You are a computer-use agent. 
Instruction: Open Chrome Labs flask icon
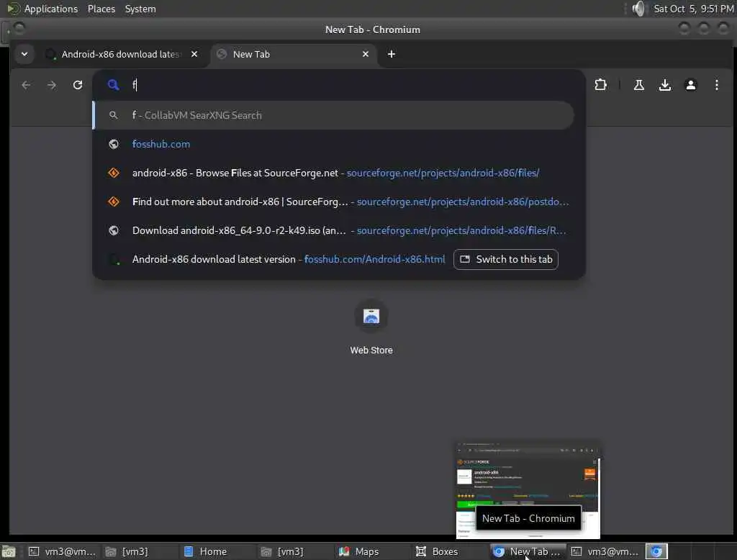point(639,85)
